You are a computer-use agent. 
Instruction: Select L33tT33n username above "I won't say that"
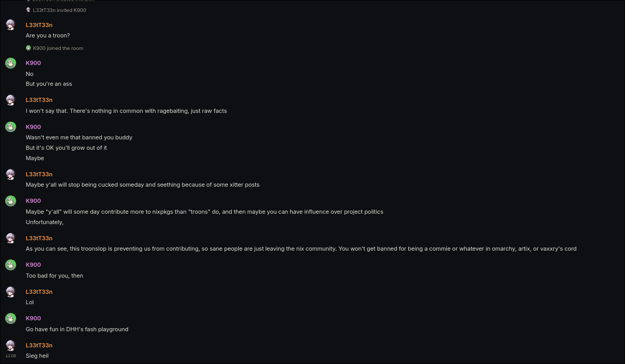39,100
